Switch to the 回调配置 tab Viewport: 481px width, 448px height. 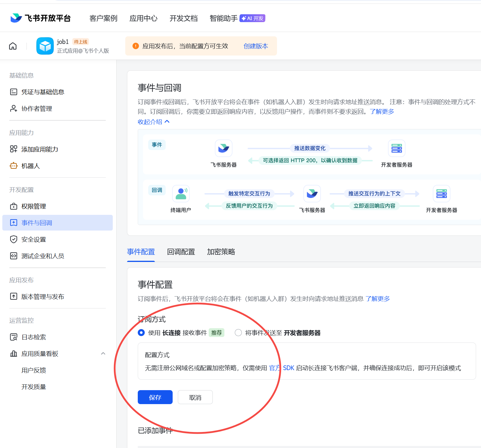click(x=181, y=252)
